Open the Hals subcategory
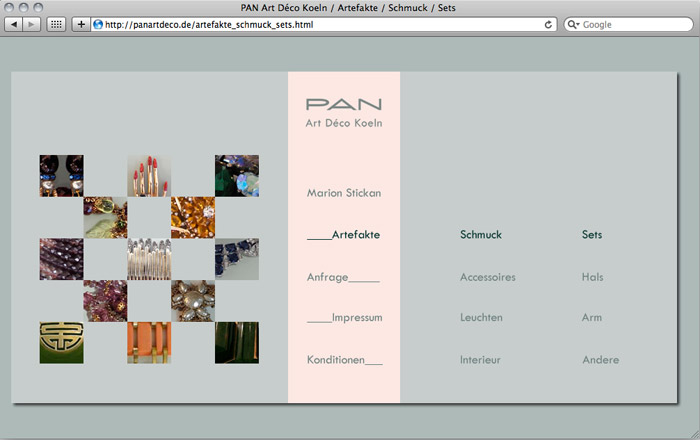This screenshot has height=440, width=700. tap(592, 277)
